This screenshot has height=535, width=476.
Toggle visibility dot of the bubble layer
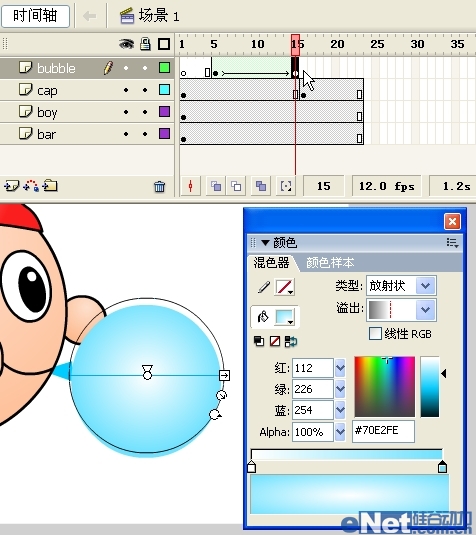(126, 68)
